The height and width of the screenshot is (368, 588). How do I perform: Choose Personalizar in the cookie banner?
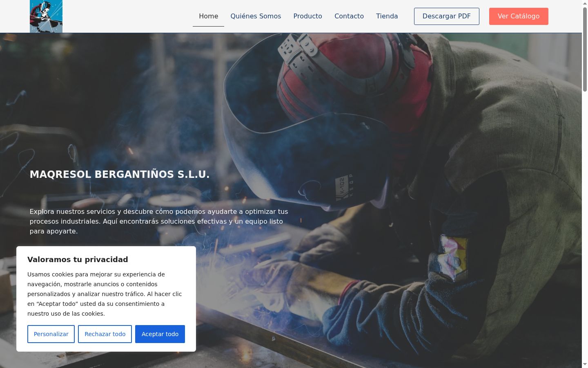click(51, 334)
